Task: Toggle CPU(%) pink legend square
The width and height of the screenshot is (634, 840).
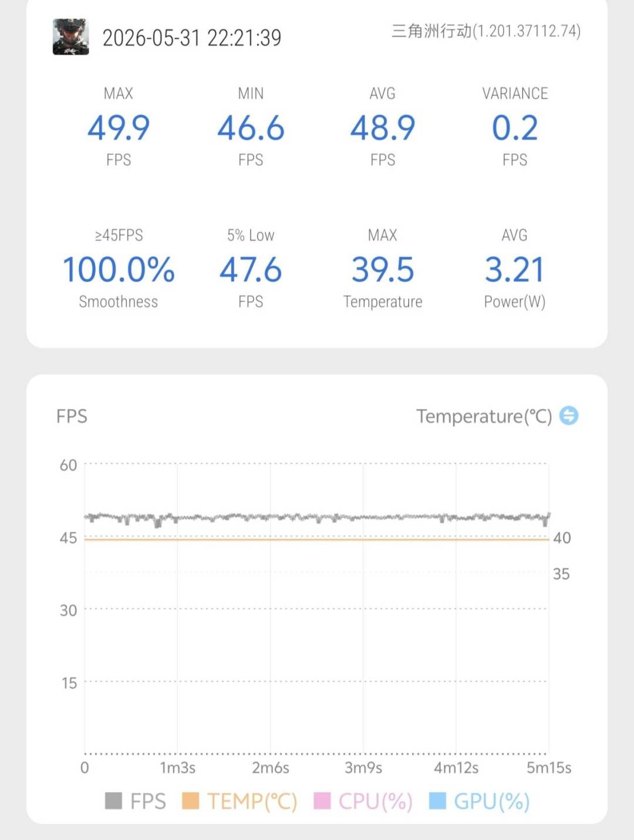Action: coord(322,801)
